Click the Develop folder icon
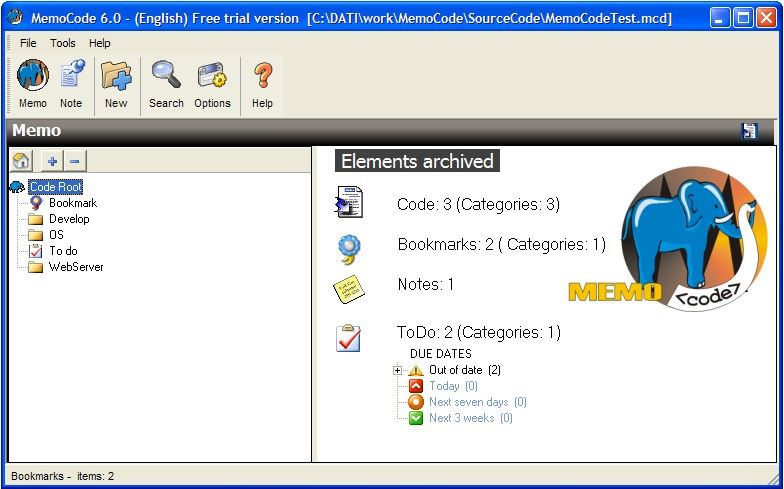Viewport: 784px width, 489px height. click(36, 219)
